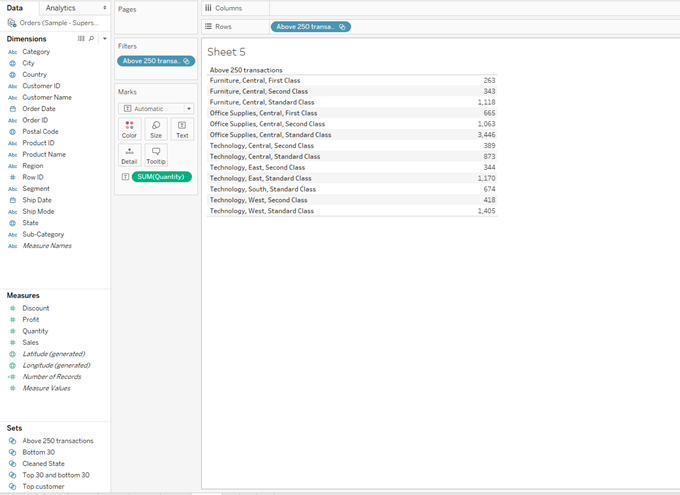
Task: Switch to the Analytics tab
Action: click(x=61, y=8)
